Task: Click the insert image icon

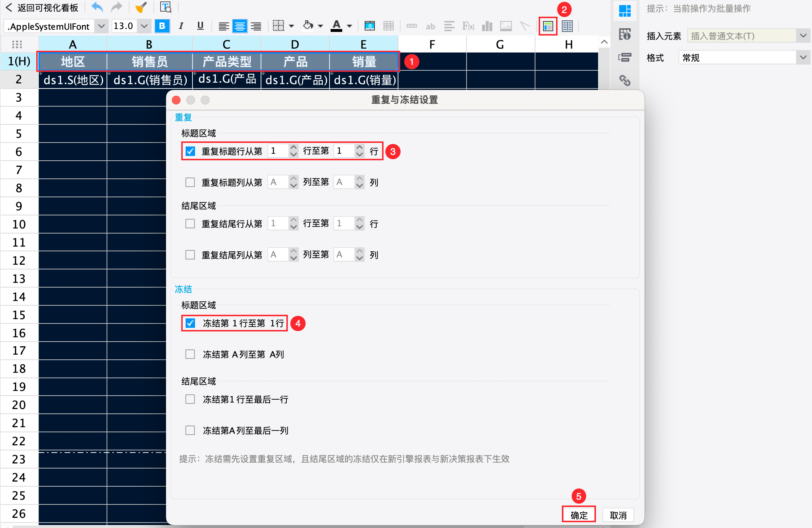Action: click(506, 26)
